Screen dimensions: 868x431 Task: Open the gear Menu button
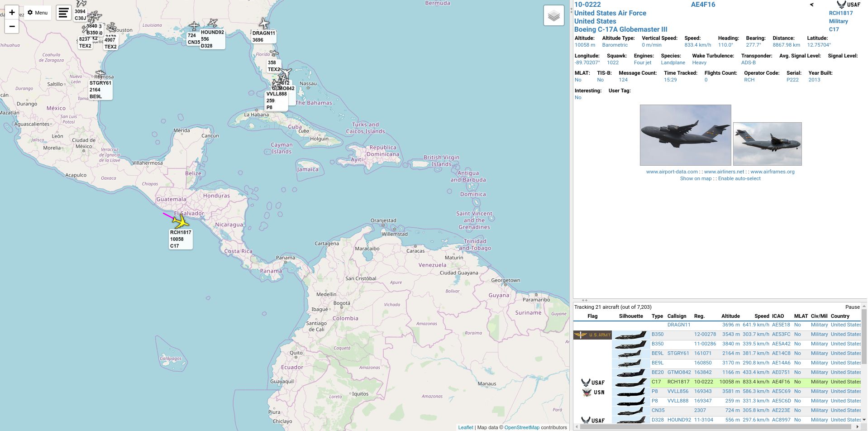tap(38, 13)
